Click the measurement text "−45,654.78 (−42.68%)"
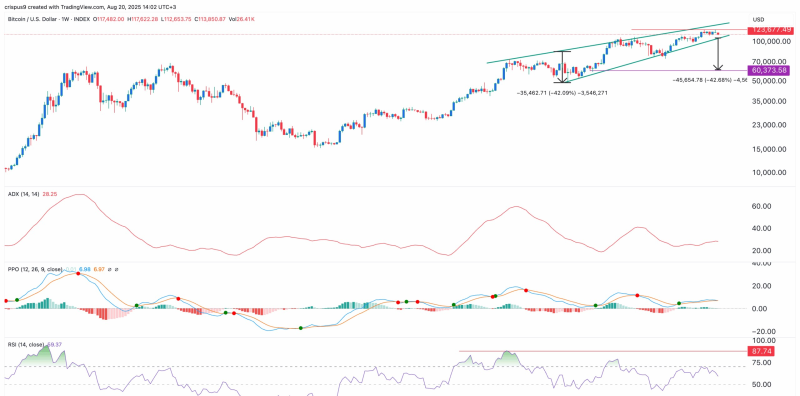The image size is (800, 396). click(703, 81)
